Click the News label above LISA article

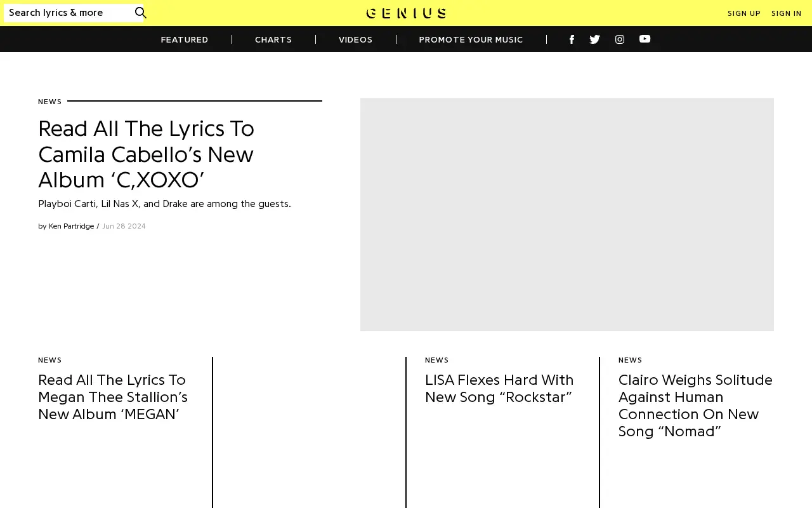coord(437,360)
